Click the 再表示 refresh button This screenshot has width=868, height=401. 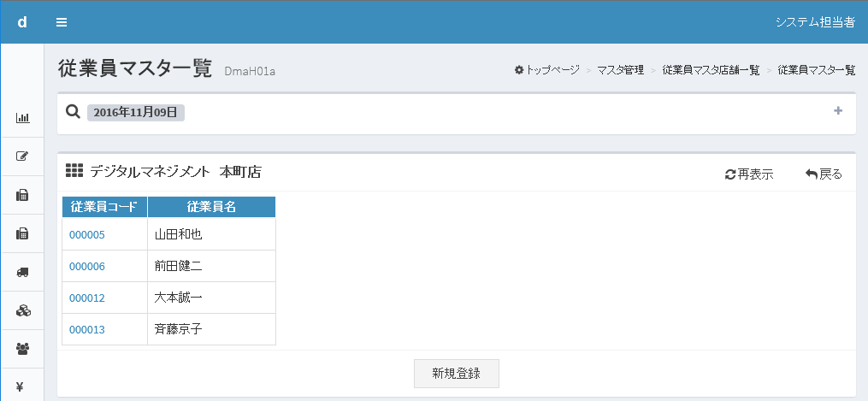[x=749, y=174]
